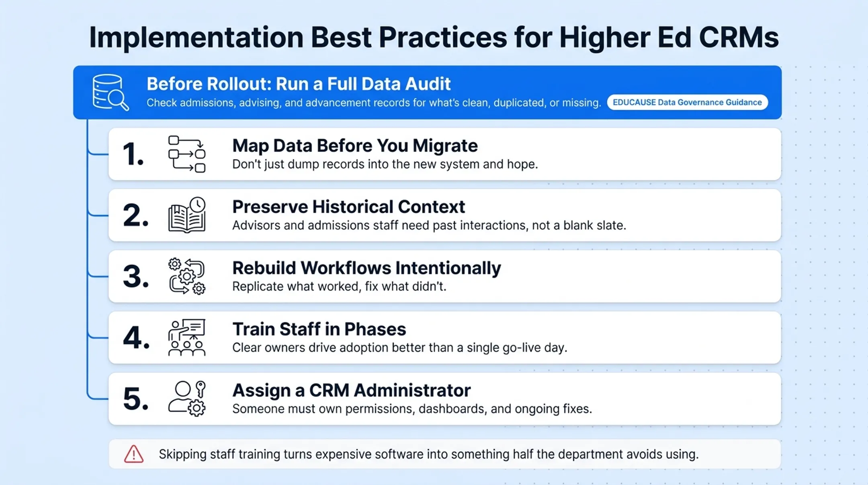Click the 'Skipping staff training turns expensive software' warning text
This screenshot has width=868, height=485.
point(428,454)
